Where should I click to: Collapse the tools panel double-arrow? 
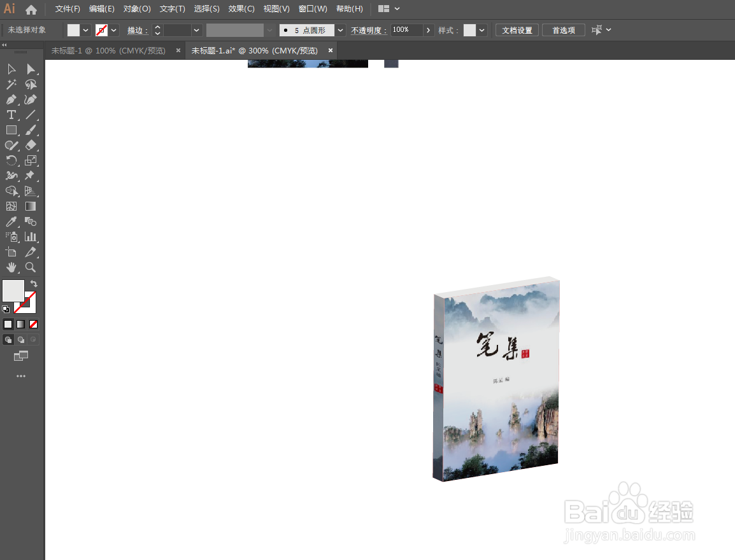[4, 45]
